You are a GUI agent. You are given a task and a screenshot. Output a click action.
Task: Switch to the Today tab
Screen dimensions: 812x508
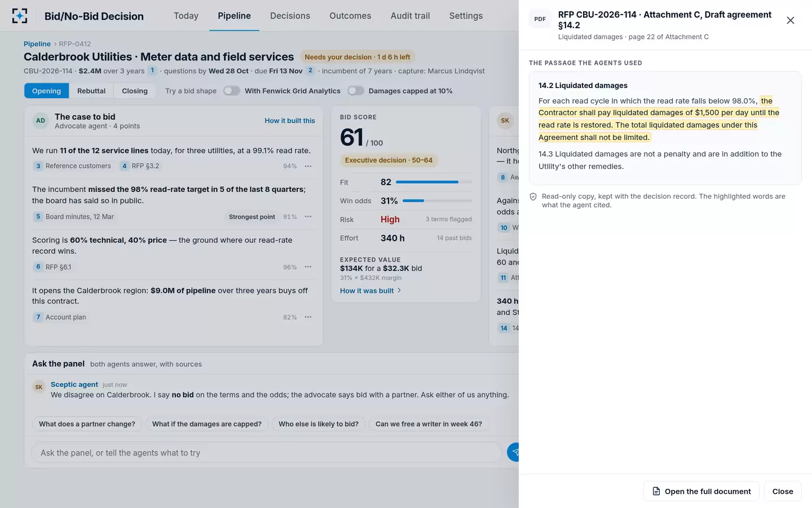tap(186, 16)
